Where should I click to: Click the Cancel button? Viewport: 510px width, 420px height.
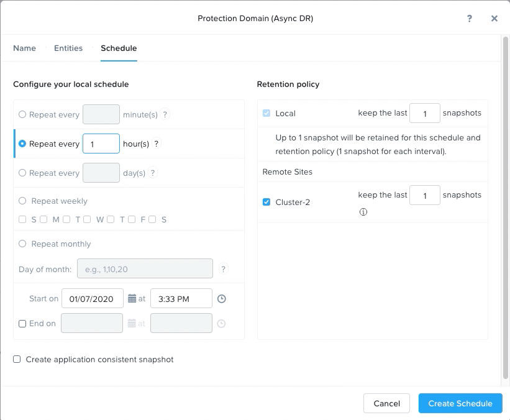click(386, 403)
